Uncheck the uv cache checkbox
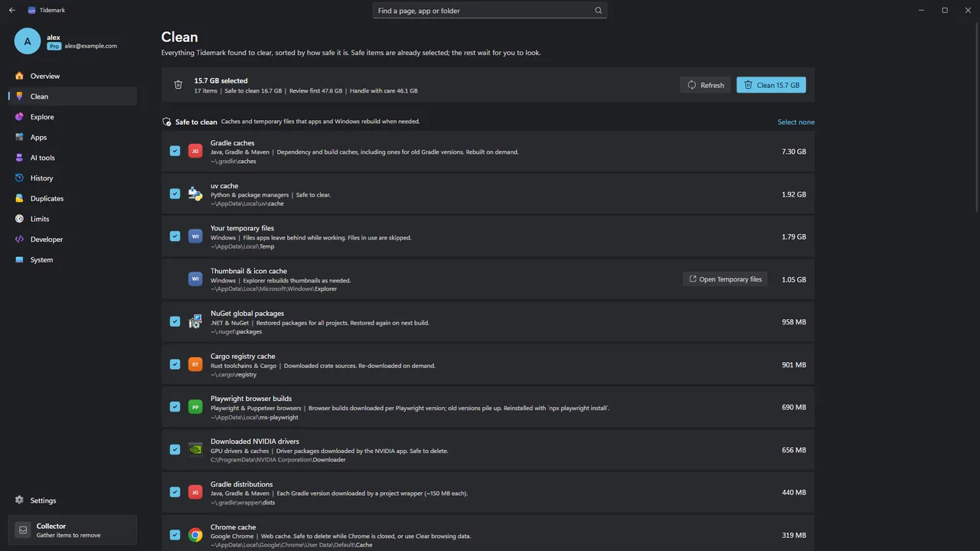The image size is (980, 551). pyautogui.click(x=175, y=194)
